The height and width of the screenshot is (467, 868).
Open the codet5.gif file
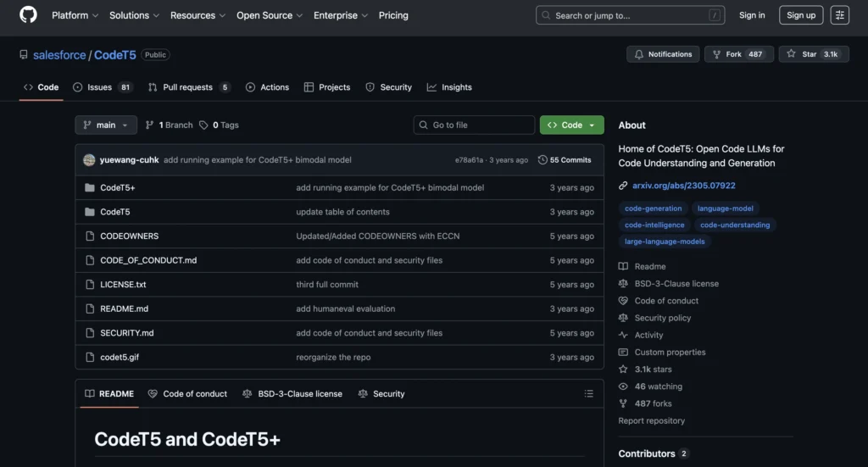click(120, 358)
